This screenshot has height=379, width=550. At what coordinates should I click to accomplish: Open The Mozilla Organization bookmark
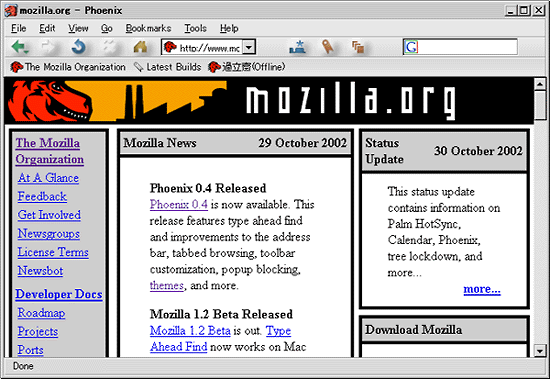click(x=68, y=67)
